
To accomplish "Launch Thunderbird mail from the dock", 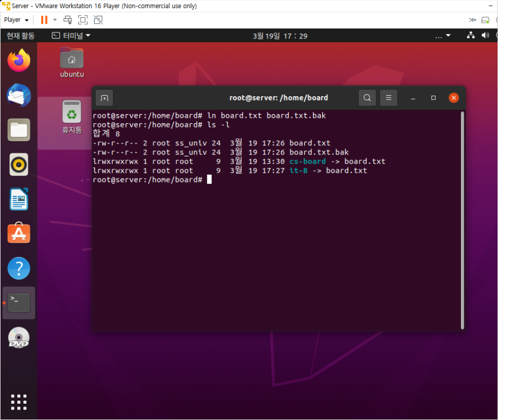I will [18, 95].
